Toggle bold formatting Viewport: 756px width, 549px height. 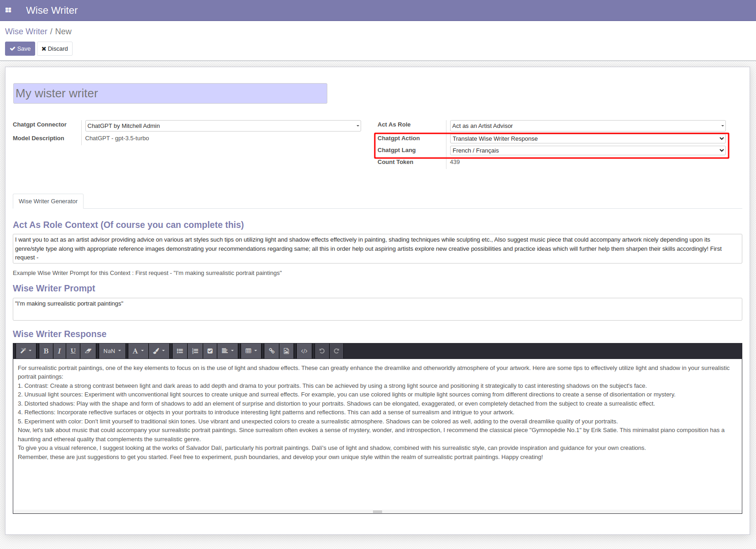(46, 351)
